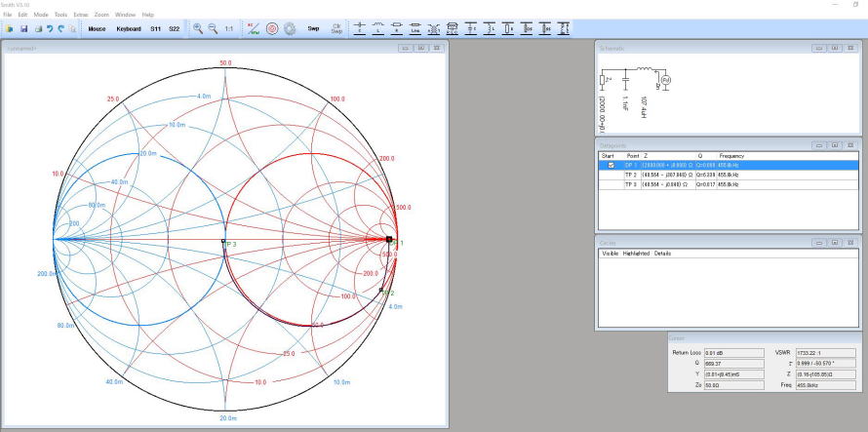Insert a shunt capacitor element
The image size is (868, 432).
[471, 28]
